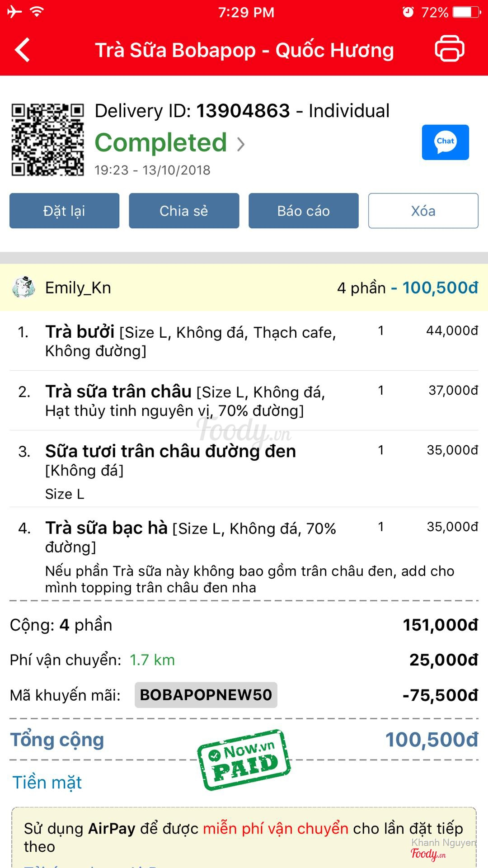The height and width of the screenshot is (868, 488).
Task: Tap the BOBAPOPNEW50 promo code tag
Action: click(x=206, y=695)
